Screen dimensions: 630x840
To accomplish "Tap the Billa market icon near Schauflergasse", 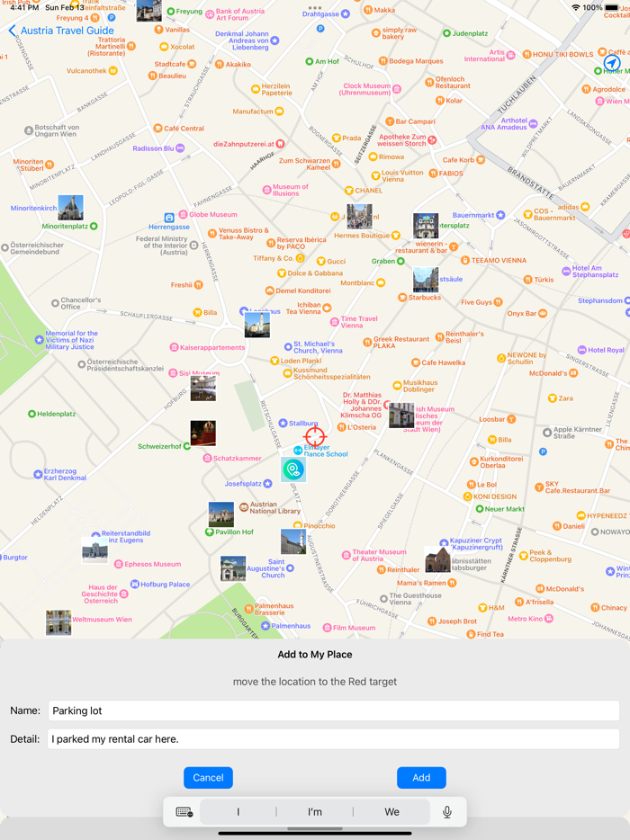I will 197,312.
